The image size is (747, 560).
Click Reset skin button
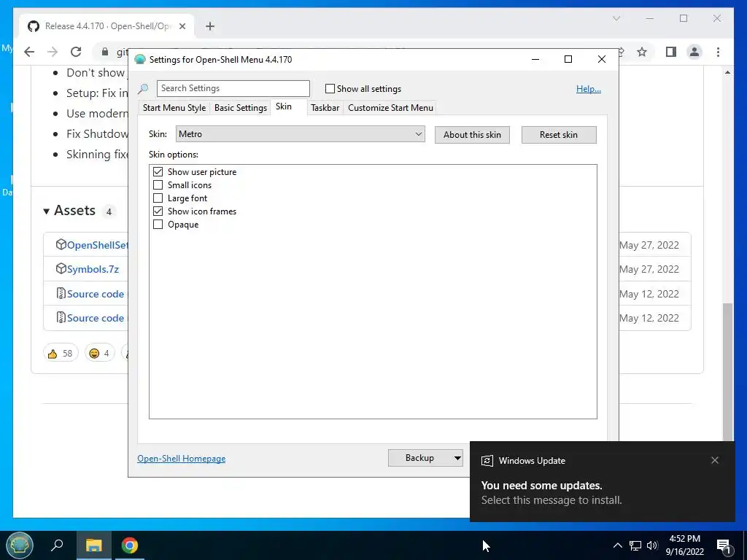click(559, 135)
